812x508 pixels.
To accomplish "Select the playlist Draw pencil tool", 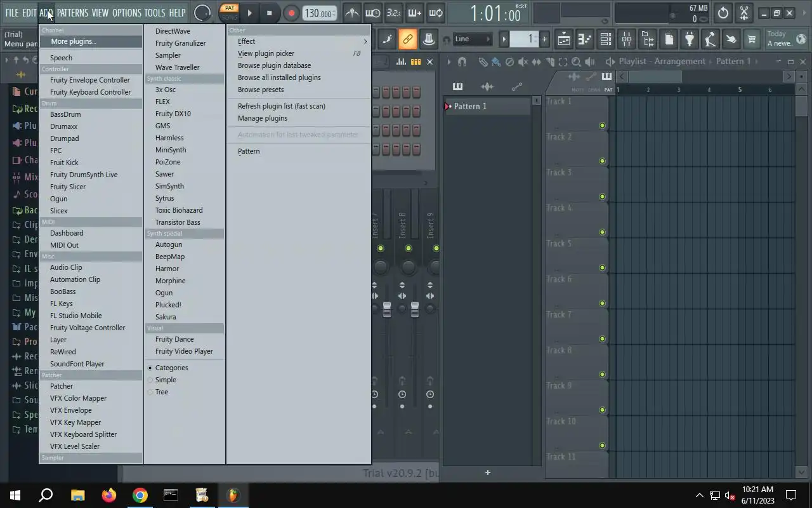I will [x=483, y=62].
